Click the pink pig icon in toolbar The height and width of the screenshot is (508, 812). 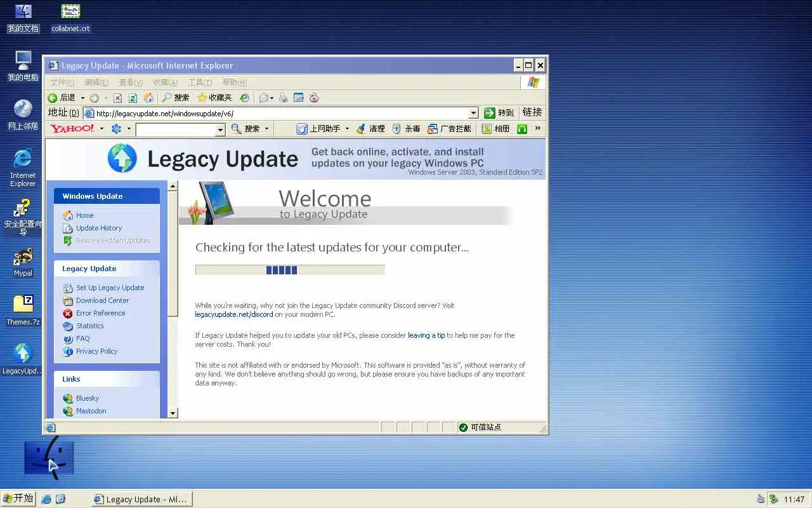[x=314, y=98]
